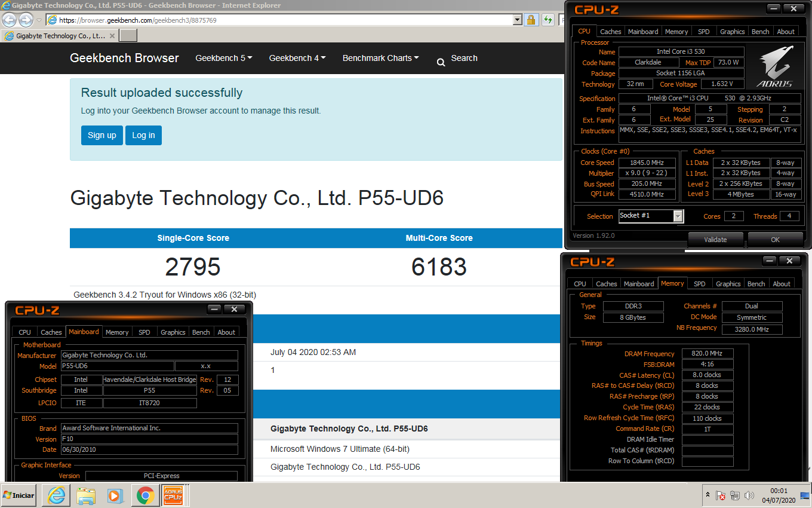Open Graphics tab in CPU-Z Memory window

(728, 284)
